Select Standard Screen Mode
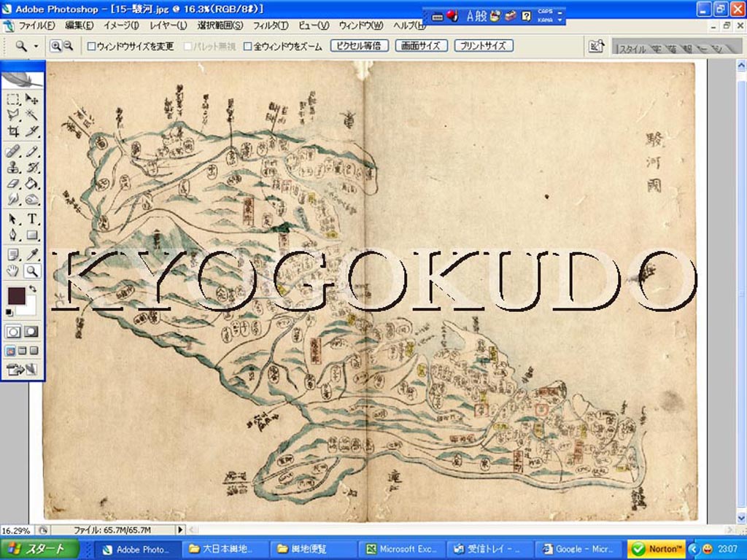The height and width of the screenshot is (560, 747). pos(10,351)
